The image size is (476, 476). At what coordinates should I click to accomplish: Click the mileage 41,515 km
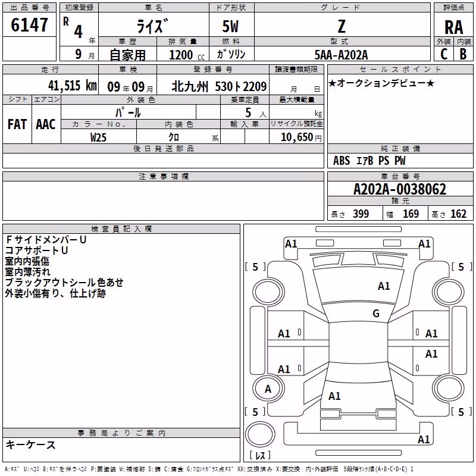tap(73, 86)
